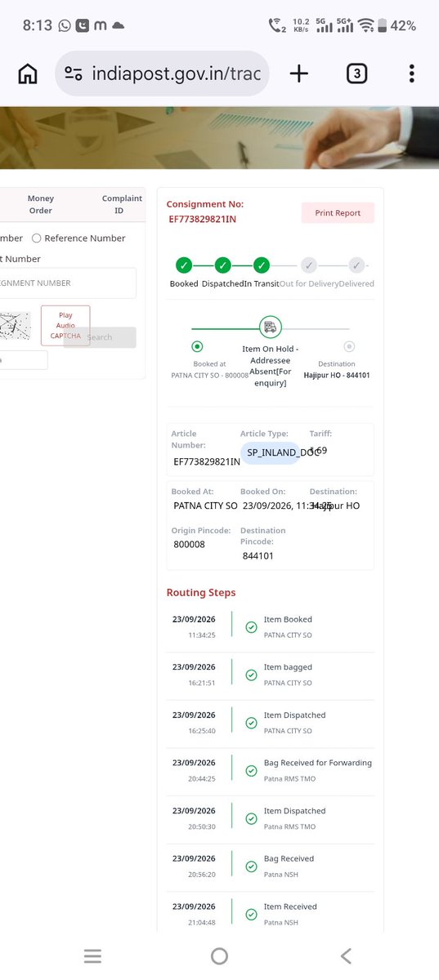Viewport: 439px width, 980px height.
Task: Select the Reference Number radio button
Action: tap(36, 238)
